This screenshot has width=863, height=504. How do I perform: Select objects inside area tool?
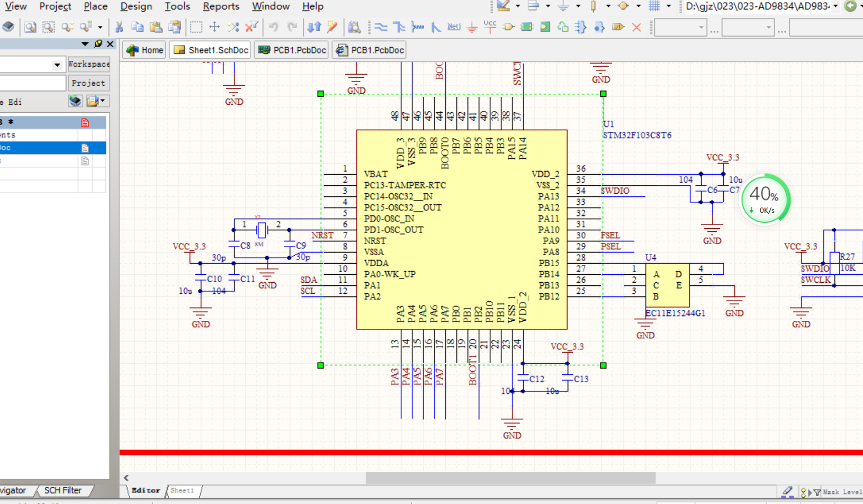pyautogui.click(x=196, y=27)
